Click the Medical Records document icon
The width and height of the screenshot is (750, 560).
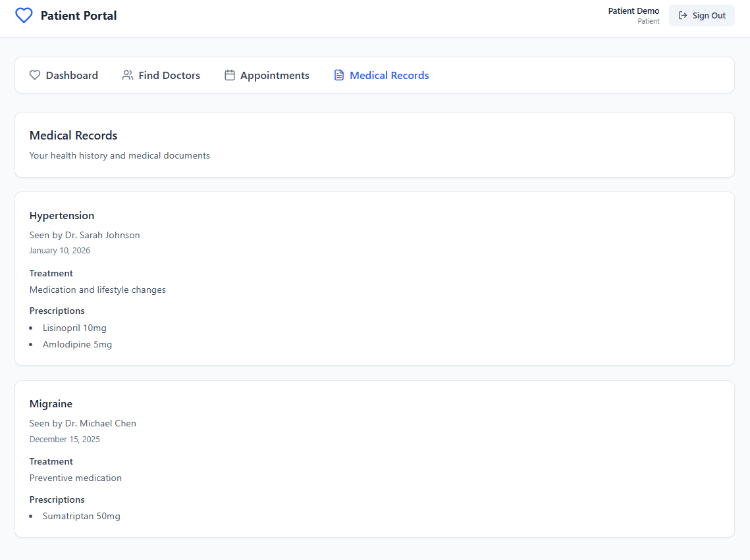click(x=338, y=75)
